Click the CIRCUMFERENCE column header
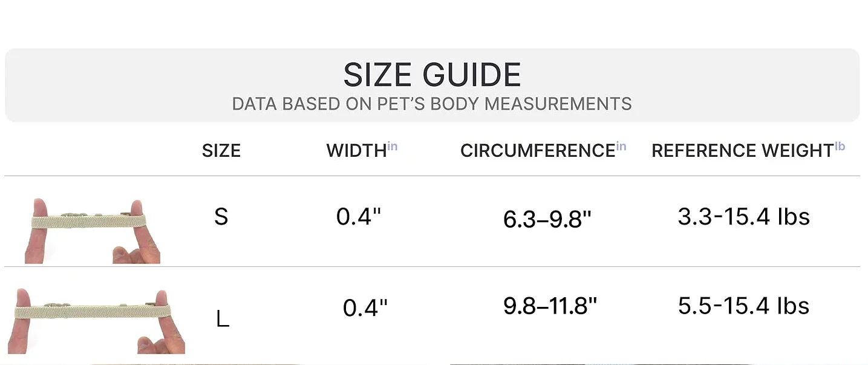The image size is (868, 365). click(x=538, y=151)
